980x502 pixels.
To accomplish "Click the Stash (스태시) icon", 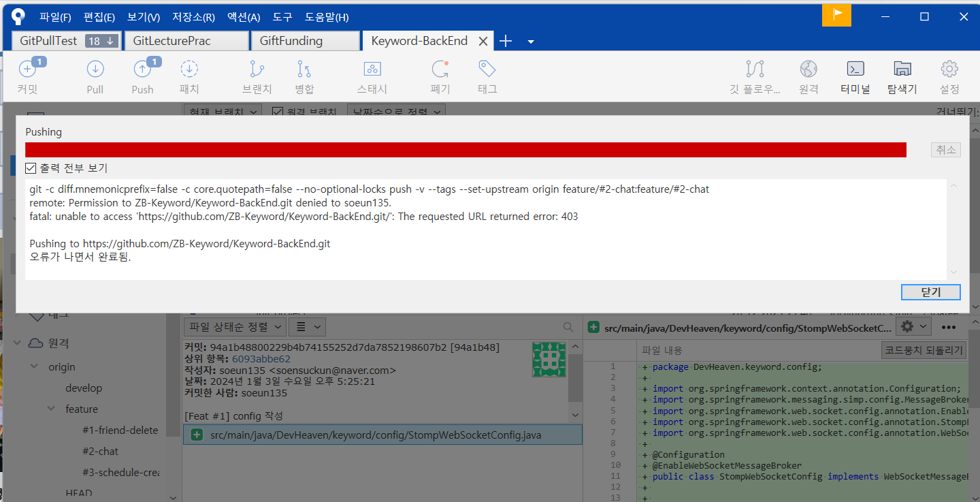I will pyautogui.click(x=372, y=69).
